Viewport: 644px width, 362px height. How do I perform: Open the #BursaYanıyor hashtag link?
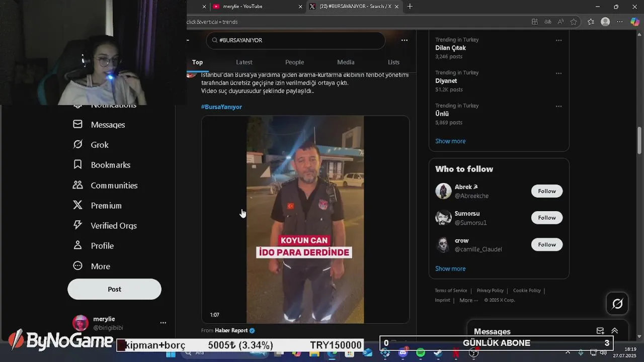(221, 107)
